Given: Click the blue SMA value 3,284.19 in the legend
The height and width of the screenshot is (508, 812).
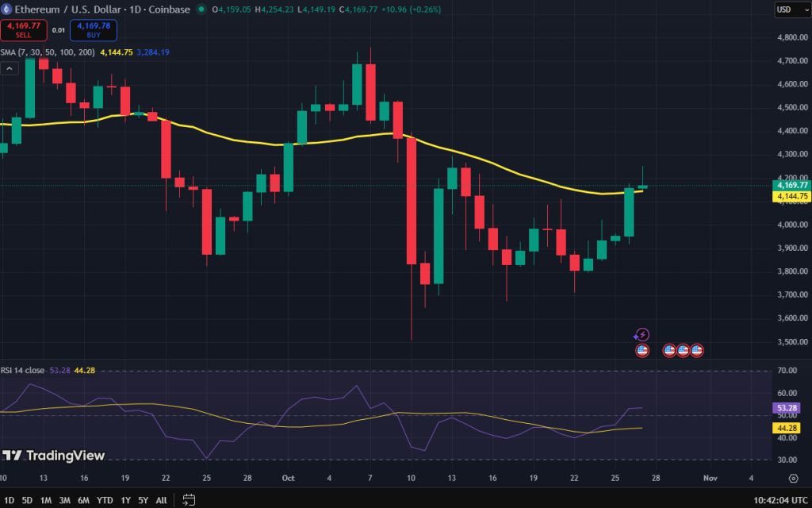Looking at the screenshot, I should pos(153,52).
